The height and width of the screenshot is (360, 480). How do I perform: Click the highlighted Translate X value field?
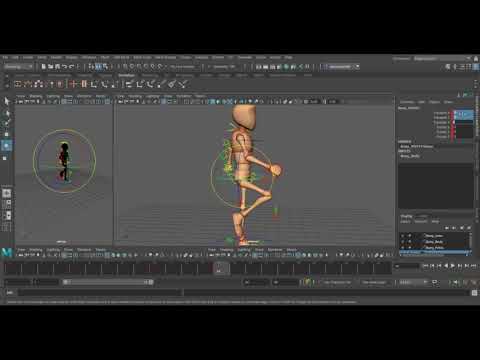464,114
